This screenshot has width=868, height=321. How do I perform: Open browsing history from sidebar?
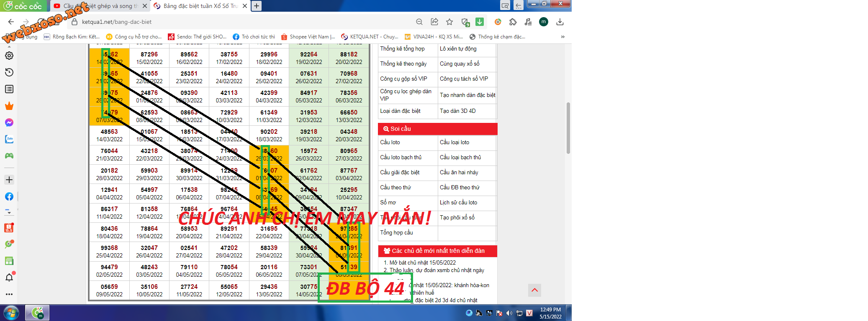coord(9,72)
